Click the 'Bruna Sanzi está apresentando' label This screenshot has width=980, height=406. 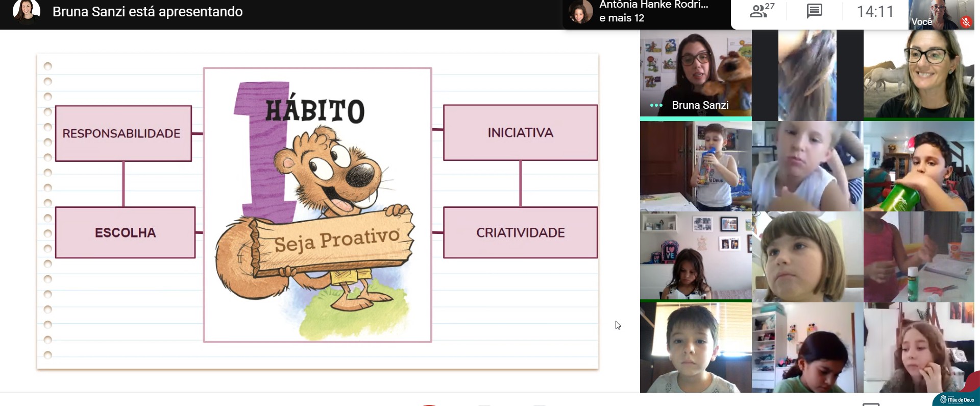click(148, 12)
